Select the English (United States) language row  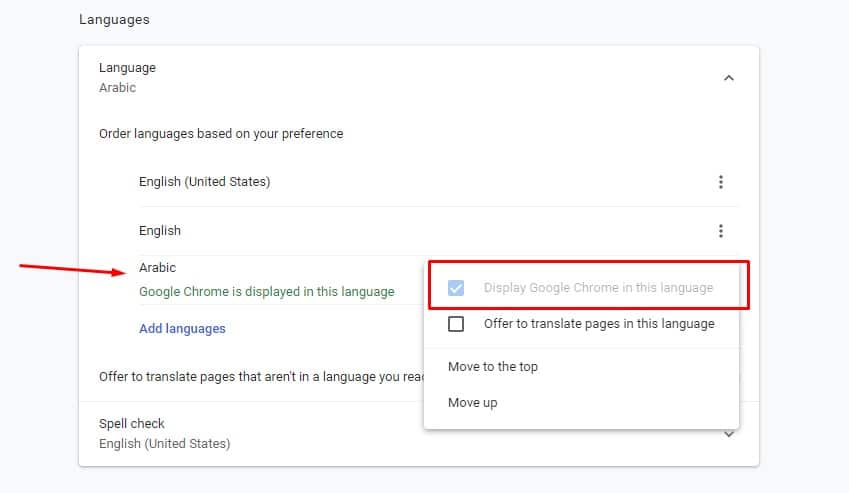(205, 182)
